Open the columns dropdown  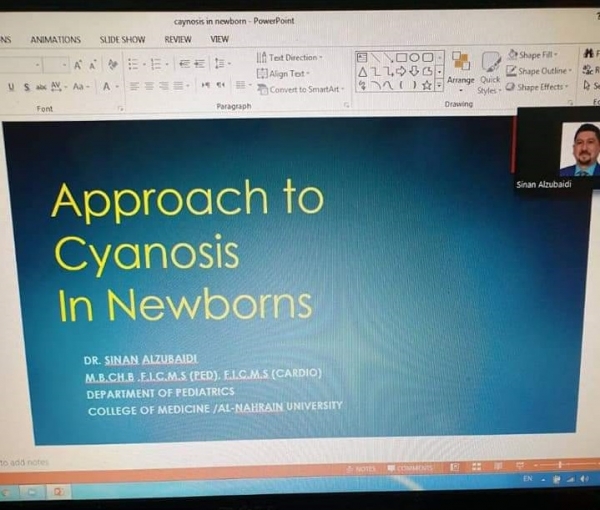tap(243, 85)
